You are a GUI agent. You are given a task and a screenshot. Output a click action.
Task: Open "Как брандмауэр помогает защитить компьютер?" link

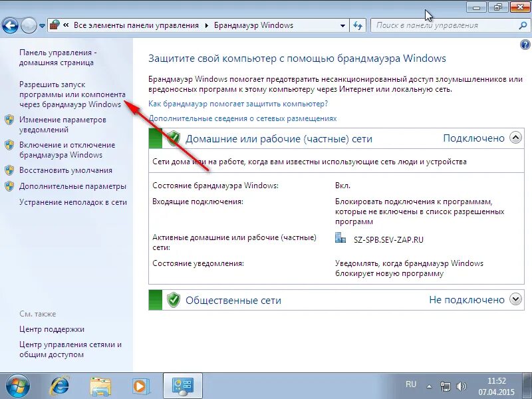(x=238, y=104)
